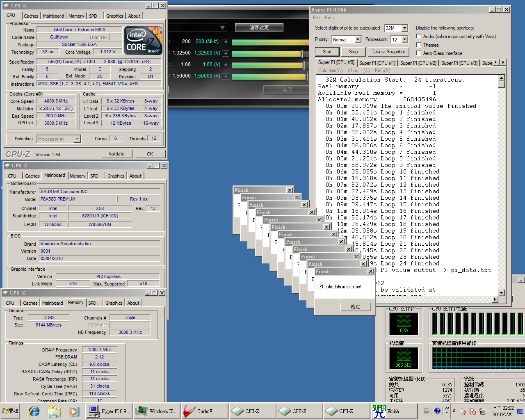525x420 pixels.
Task: Open SPD tab in Mainboard CPU-Z window
Action: pos(94,176)
